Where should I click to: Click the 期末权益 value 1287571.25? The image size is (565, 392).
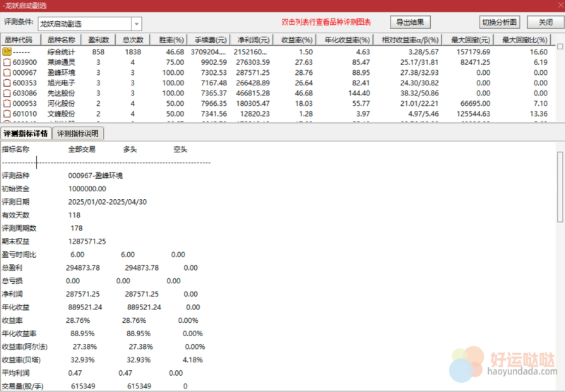[x=87, y=242]
